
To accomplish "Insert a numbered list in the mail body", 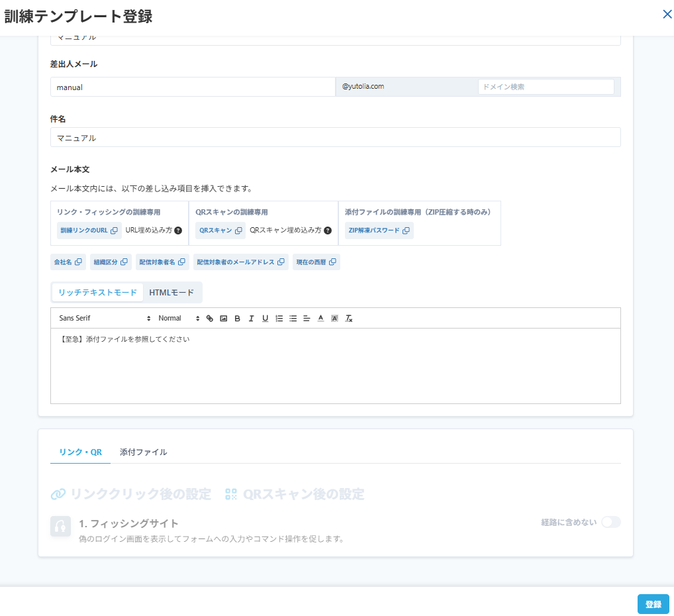I will click(x=279, y=319).
